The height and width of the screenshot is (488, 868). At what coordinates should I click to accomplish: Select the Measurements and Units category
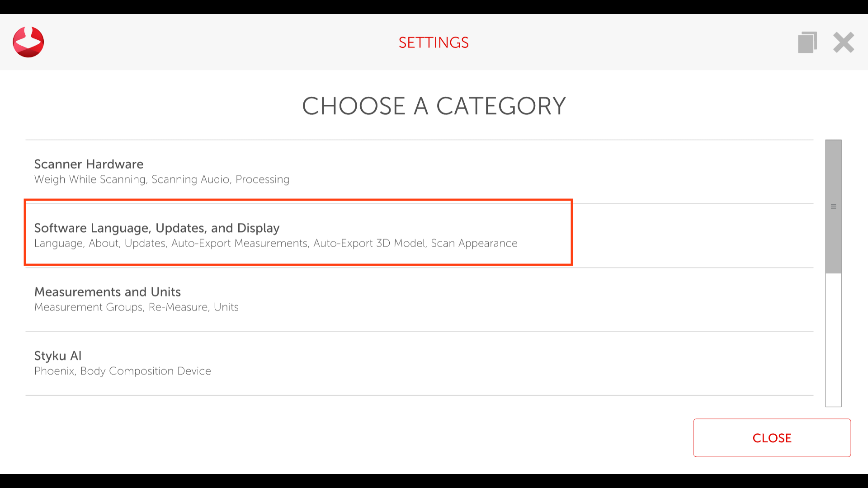point(108,292)
